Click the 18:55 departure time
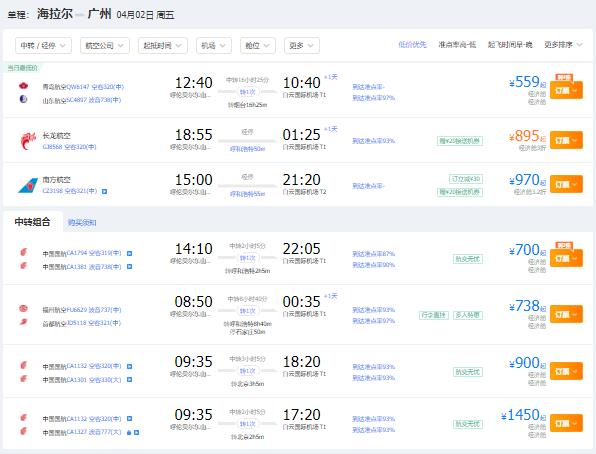 (x=193, y=135)
